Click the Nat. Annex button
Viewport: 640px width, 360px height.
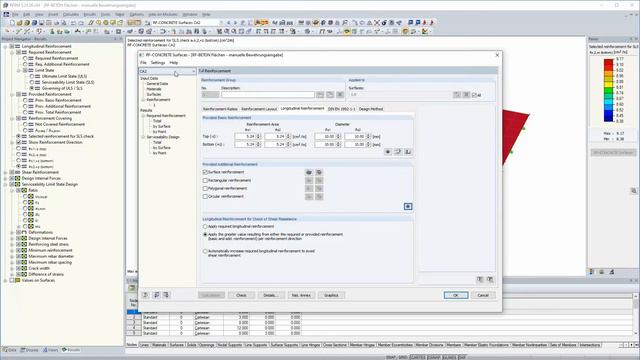pos(301,295)
